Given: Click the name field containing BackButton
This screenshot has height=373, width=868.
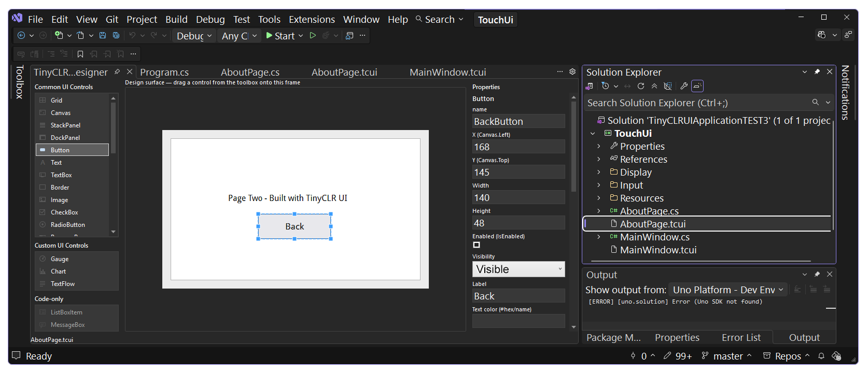Looking at the screenshot, I should (519, 121).
